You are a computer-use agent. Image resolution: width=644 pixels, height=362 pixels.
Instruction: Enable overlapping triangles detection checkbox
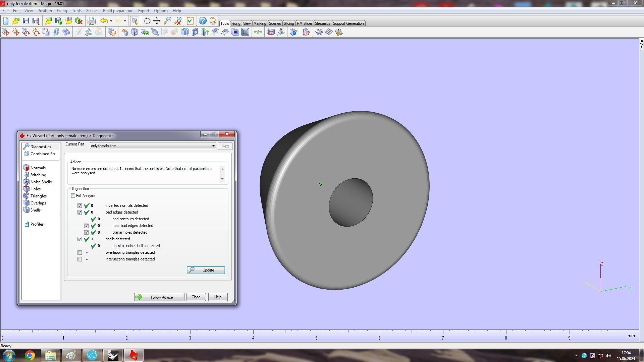(79, 252)
